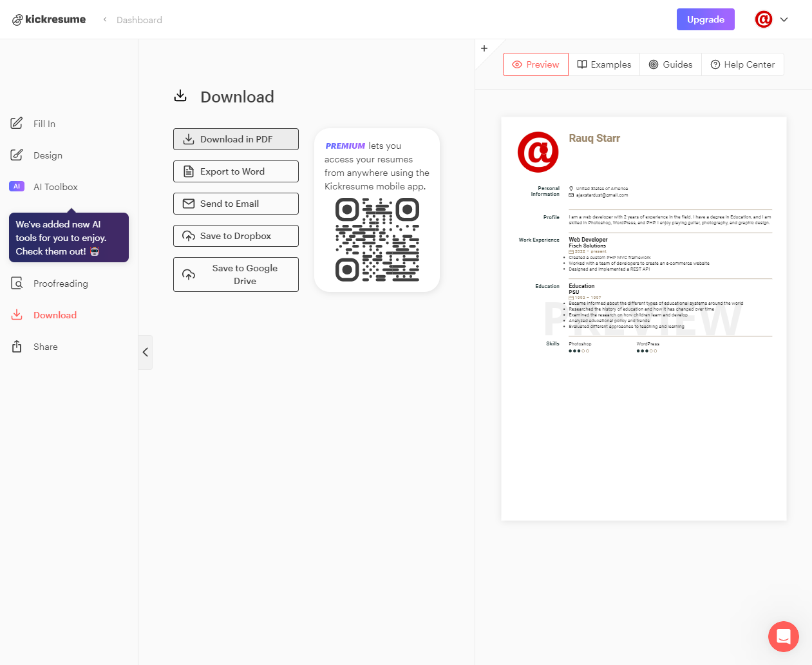This screenshot has height=665, width=812.
Task: Click the Kickresume logo
Action: pos(49,19)
